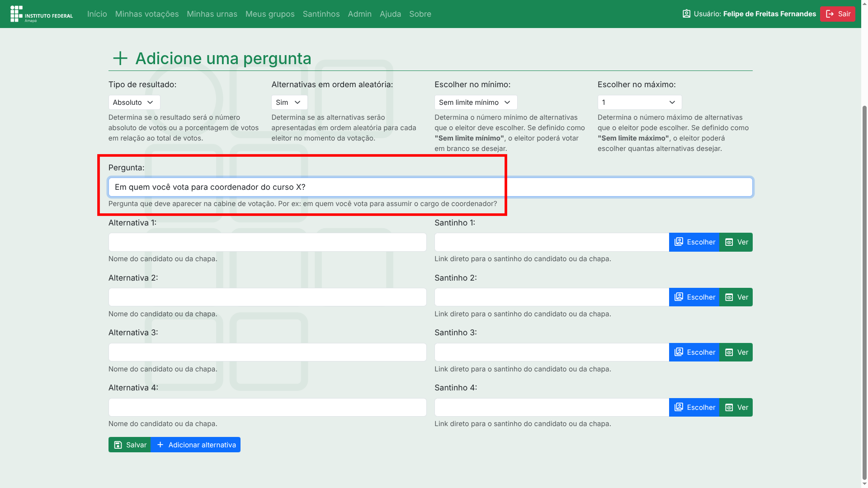
Task: Click the user badge icon beside Usuário
Action: [x=686, y=14]
